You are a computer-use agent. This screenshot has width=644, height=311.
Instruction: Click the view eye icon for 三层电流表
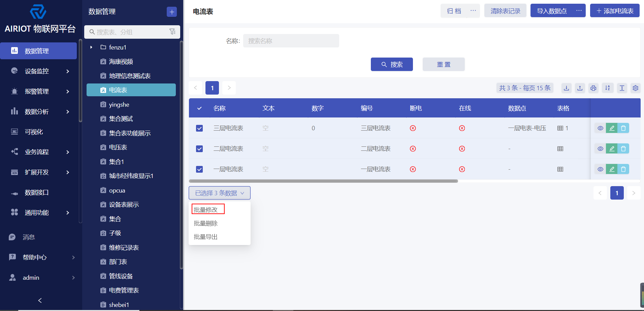(600, 128)
